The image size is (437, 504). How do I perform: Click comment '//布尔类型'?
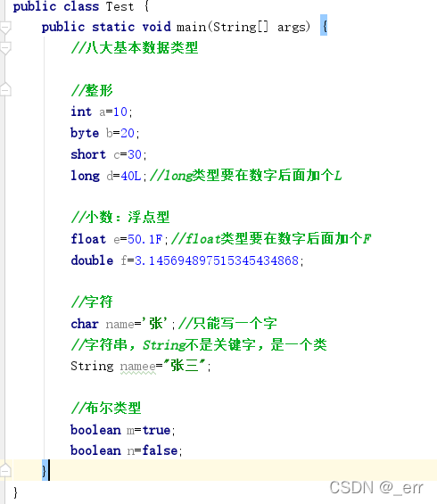click(106, 409)
